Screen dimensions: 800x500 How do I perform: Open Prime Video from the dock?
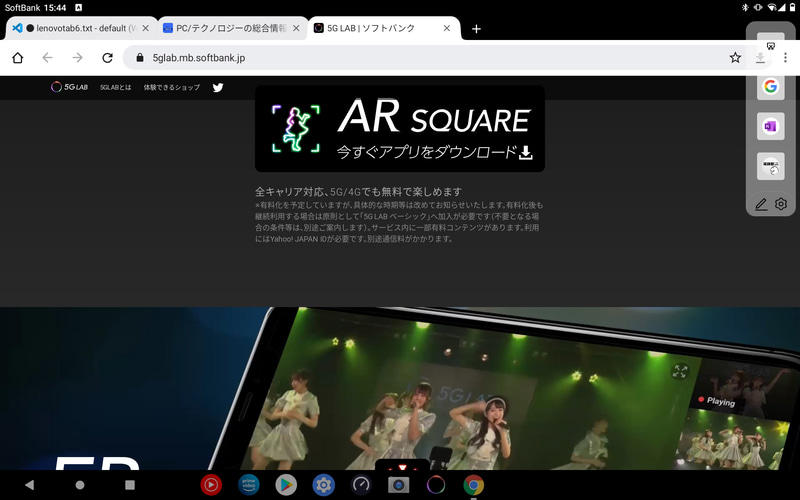pos(248,485)
